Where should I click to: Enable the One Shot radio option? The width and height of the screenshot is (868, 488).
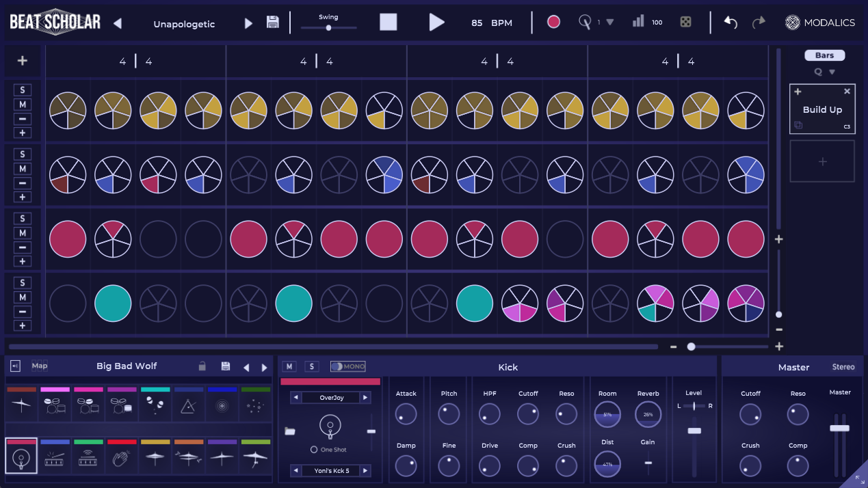tap(314, 449)
